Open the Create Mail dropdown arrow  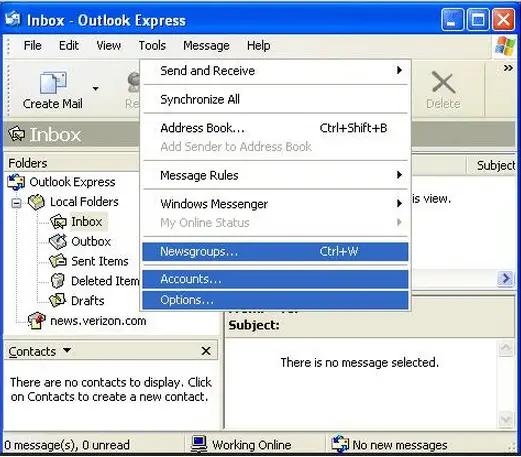click(96, 89)
